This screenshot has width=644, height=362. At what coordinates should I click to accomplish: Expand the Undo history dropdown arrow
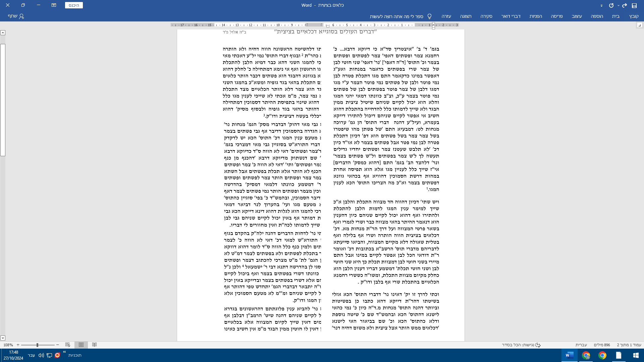coord(618,5)
